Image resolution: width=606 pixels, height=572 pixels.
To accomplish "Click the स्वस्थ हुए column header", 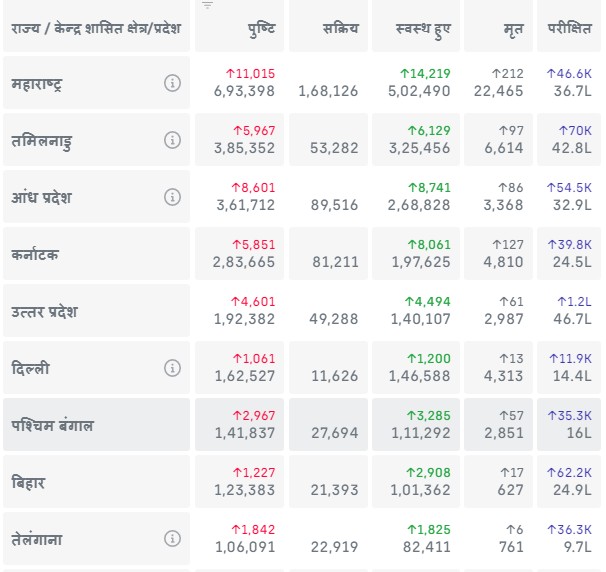I will (423, 29).
